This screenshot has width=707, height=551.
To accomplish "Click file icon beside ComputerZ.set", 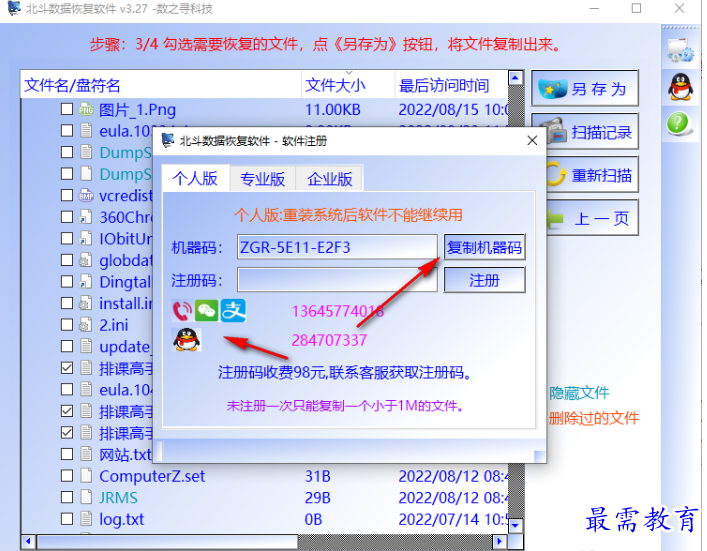I will 86,475.
